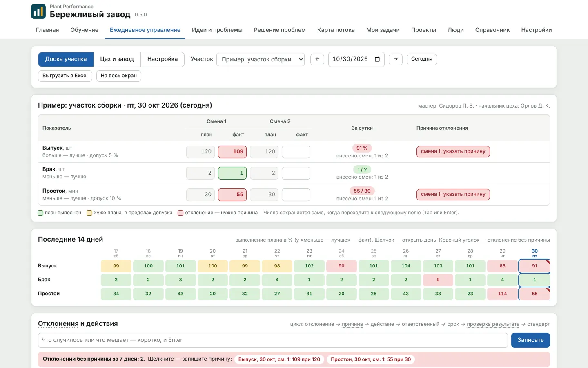Click empty Выпуск shift 2 fact field
The height and width of the screenshot is (368, 588).
point(296,152)
